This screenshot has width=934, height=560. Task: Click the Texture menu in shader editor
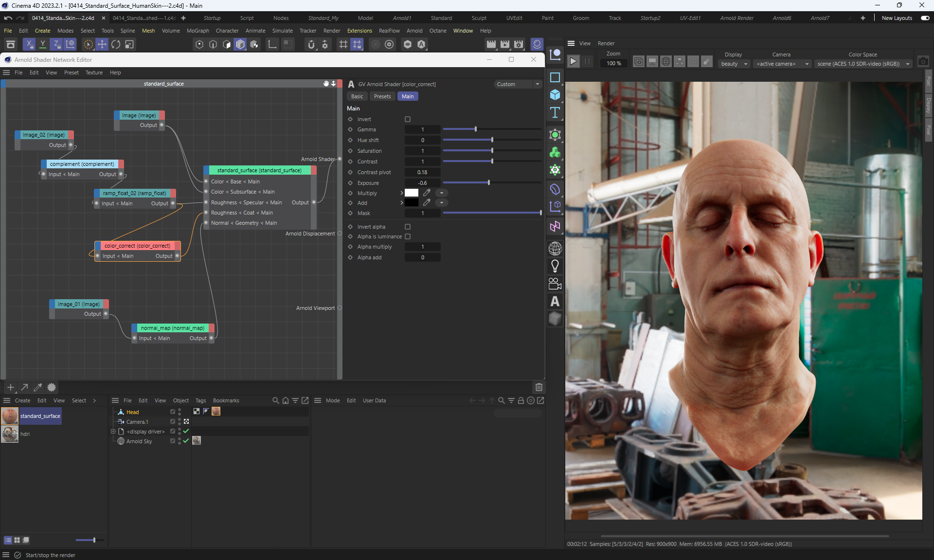point(94,72)
